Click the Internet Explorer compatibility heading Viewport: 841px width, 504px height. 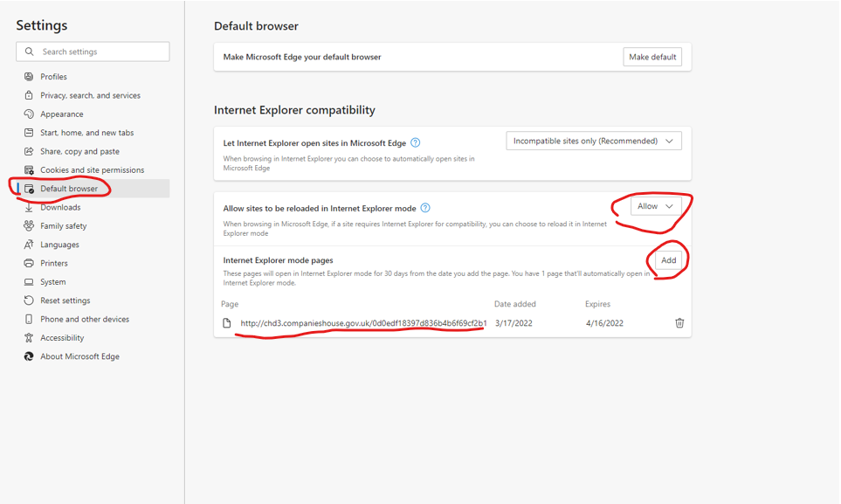tap(294, 110)
